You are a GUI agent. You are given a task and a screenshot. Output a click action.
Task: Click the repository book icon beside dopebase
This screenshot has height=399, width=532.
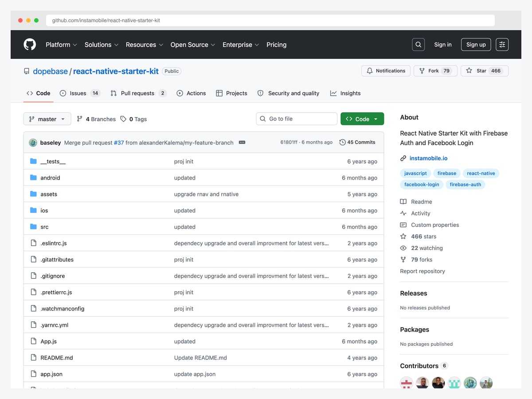27,71
